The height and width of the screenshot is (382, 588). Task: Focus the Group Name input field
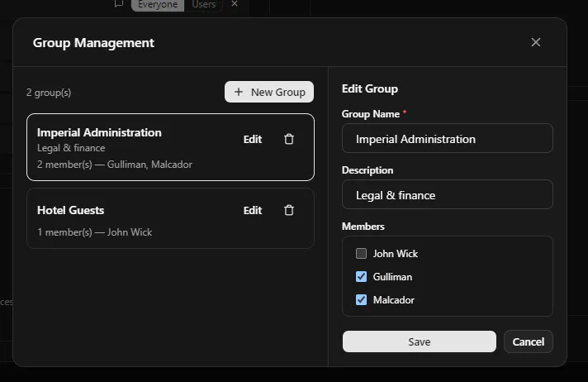[448, 138]
